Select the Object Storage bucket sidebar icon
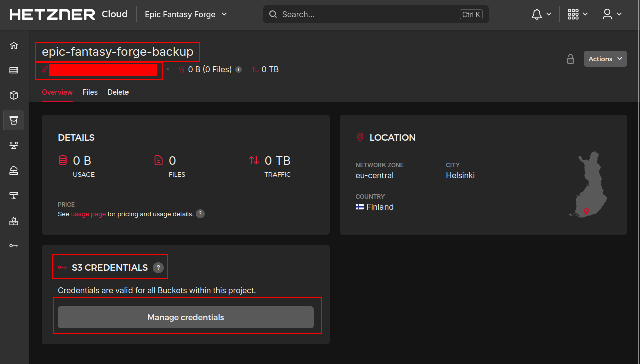 coord(14,120)
